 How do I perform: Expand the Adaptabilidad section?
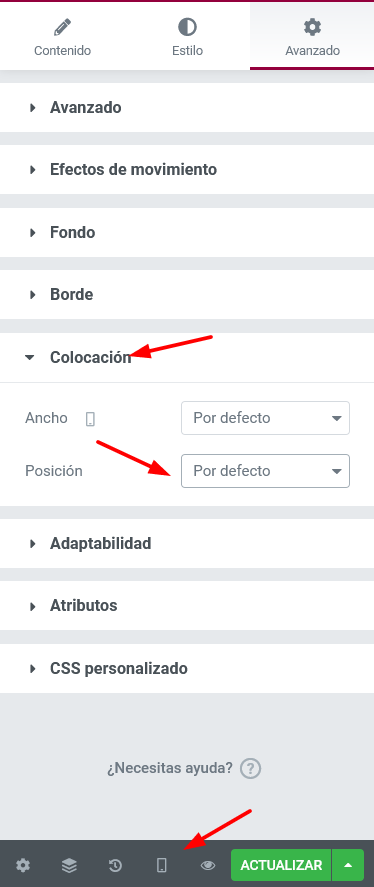click(x=187, y=544)
